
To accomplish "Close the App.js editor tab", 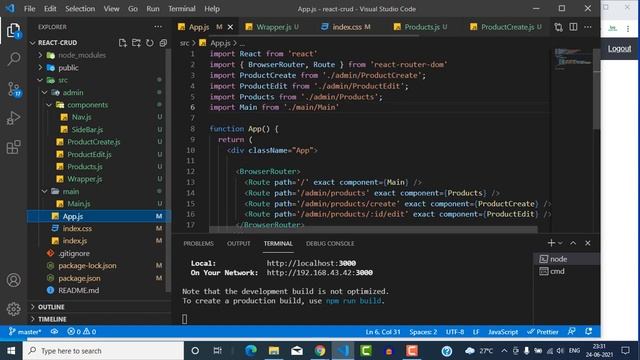I will pyautogui.click(x=230, y=27).
